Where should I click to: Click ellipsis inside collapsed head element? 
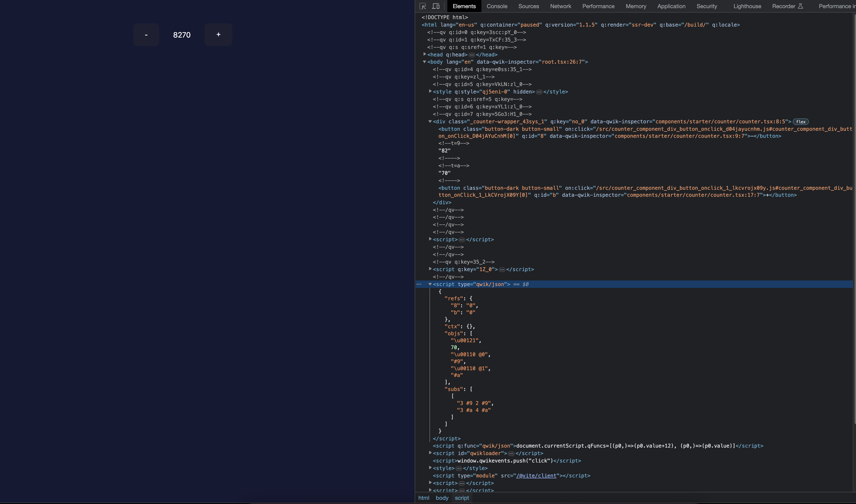(472, 55)
